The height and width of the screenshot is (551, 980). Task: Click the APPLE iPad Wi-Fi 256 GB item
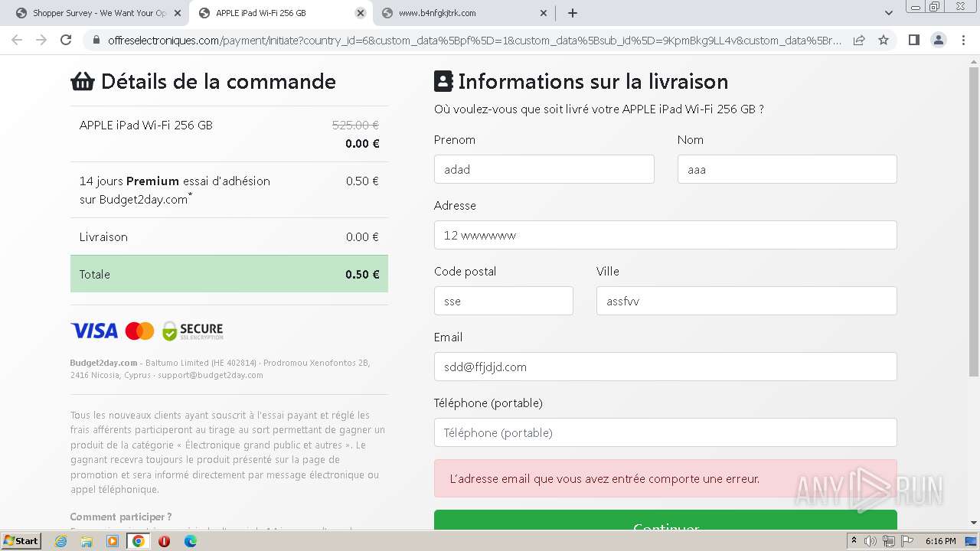point(146,125)
